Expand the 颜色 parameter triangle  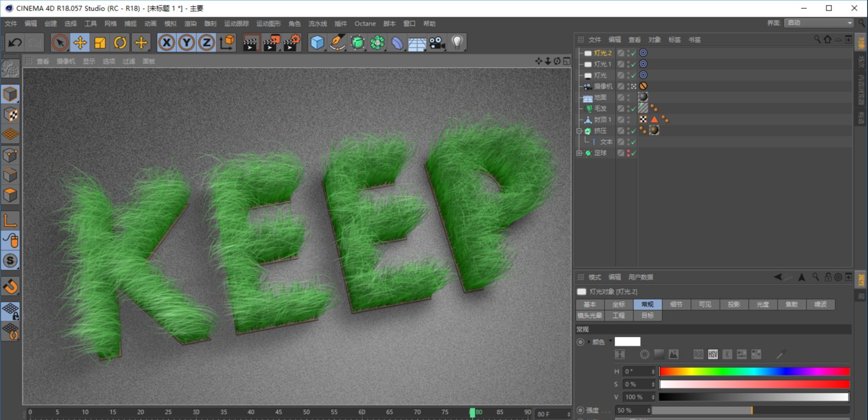pos(589,342)
